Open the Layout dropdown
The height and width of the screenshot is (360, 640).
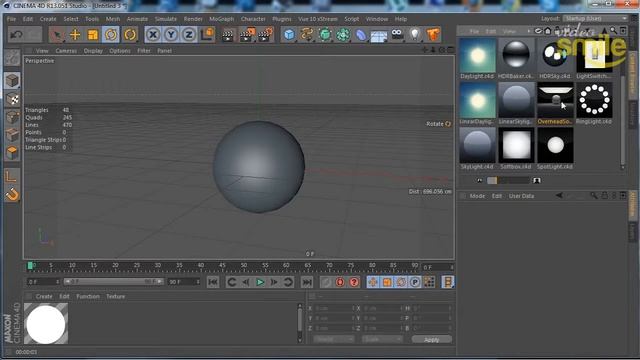595,19
